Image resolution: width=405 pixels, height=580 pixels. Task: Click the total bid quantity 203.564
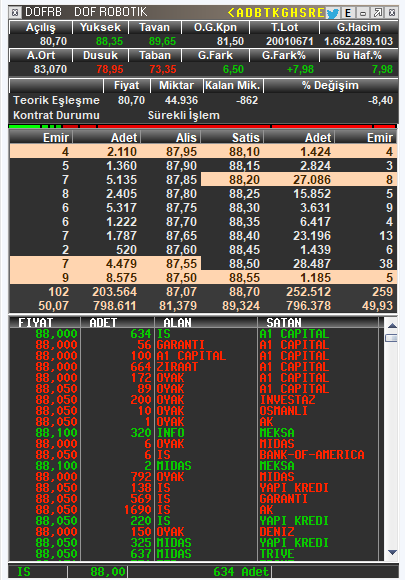point(115,292)
